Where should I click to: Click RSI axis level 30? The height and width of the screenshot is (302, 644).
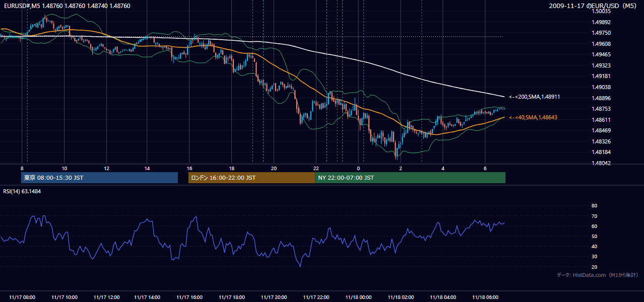click(595, 257)
